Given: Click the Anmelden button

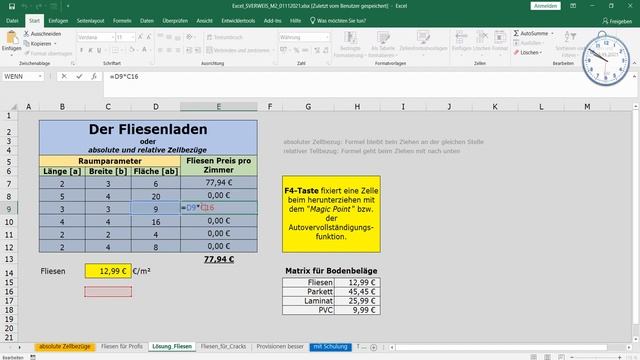Looking at the screenshot, I should pos(545,6).
